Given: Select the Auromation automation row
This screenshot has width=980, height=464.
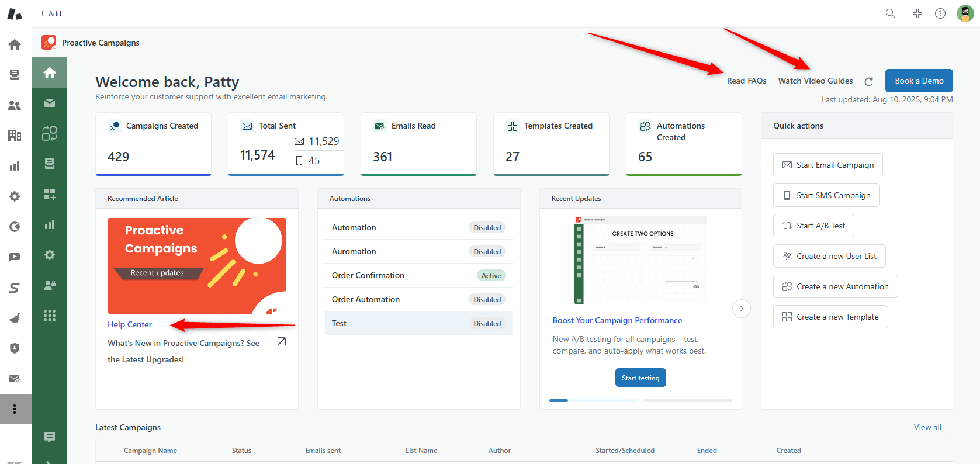Looking at the screenshot, I should coord(419,251).
